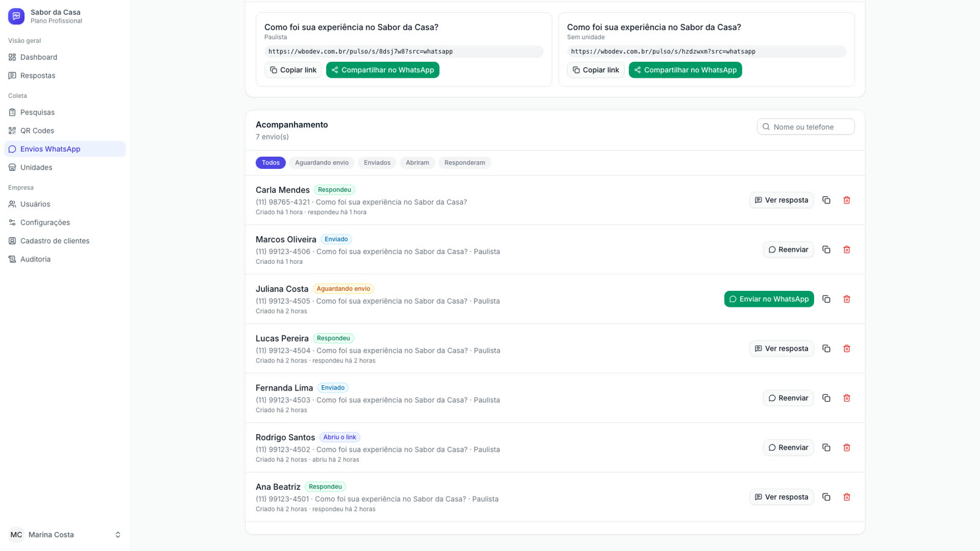Viewport: 980px width, 551px height.
Task: Open Configurações settings
Action: [65, 222]
